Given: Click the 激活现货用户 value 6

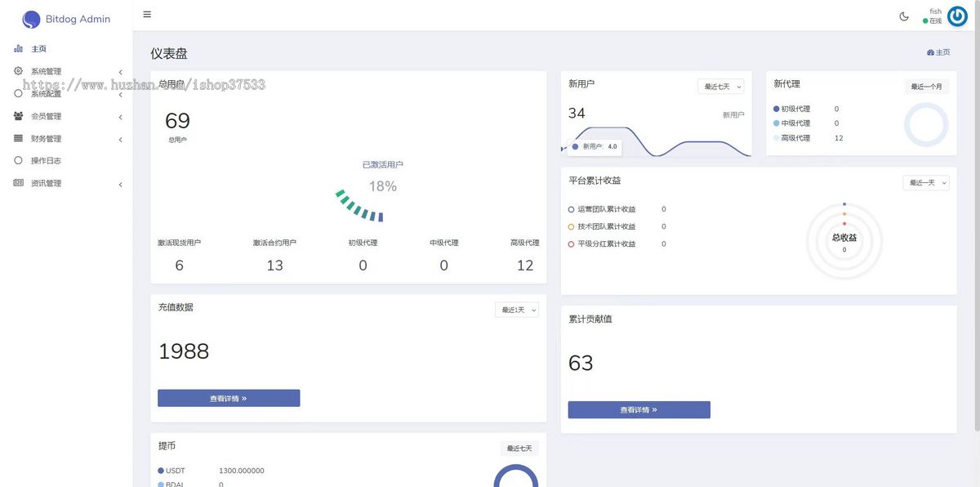Looking at the screenshot, I should 180,266.
